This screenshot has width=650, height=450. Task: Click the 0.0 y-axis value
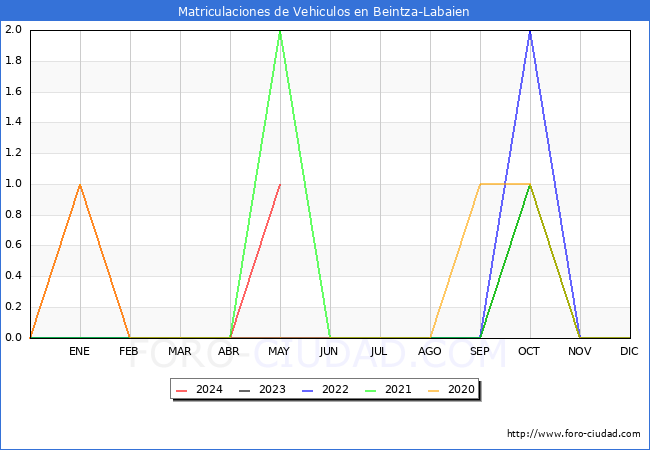[x=13, y=337]
